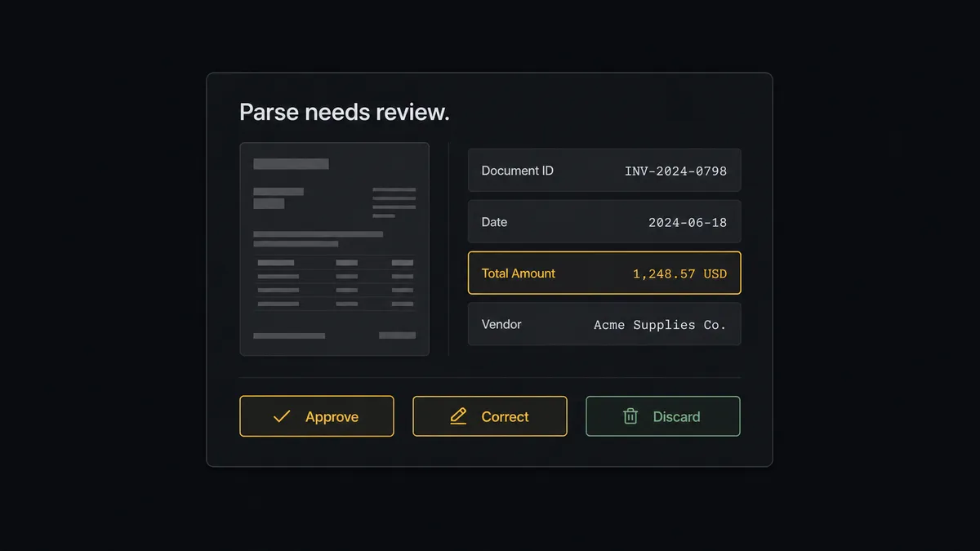Click the vendor name Acme Supplies Co.
Image resolution: width=980 pixels, height=551 pixels.
pos(660,325)
